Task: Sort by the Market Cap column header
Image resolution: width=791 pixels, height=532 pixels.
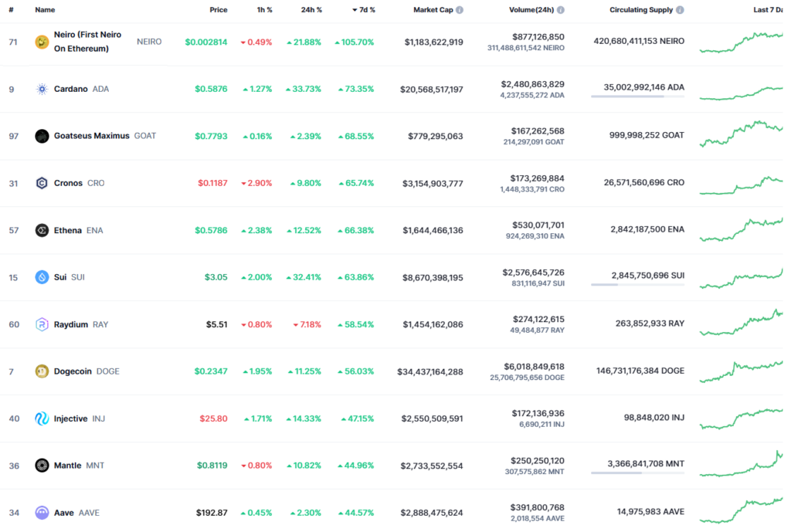Action: pos(433,10)
